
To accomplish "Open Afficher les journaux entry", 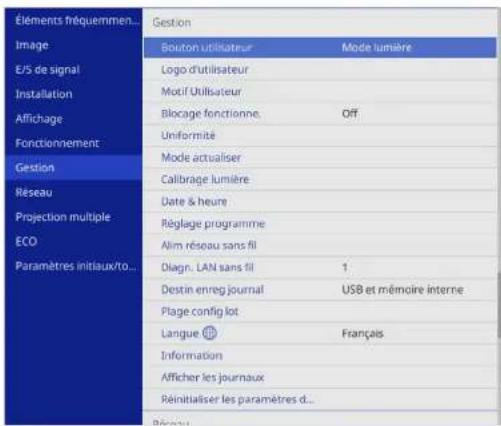I will click(x=320, y=377).
